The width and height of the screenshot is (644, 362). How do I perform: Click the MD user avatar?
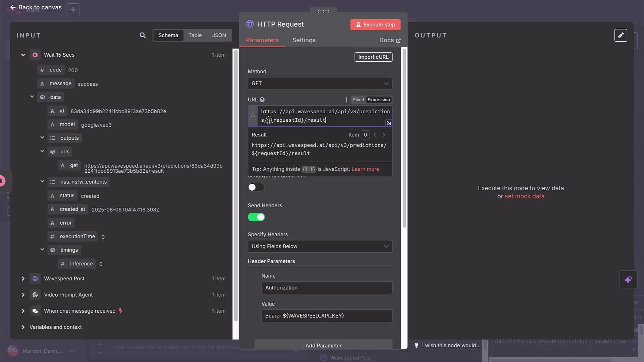pos(13,351)
